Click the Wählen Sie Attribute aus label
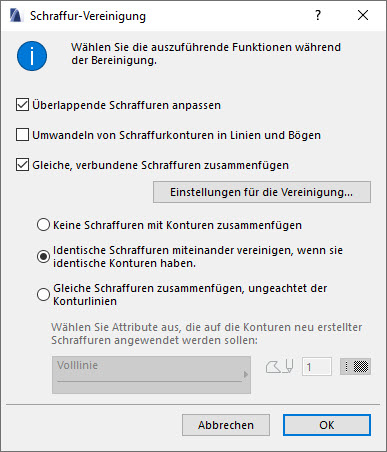The width and height of the screenshot is (387, 452). 207,334
